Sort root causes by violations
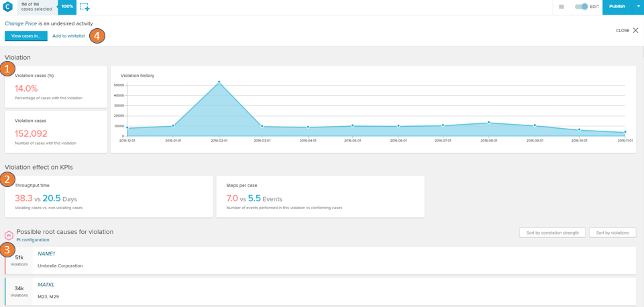644x307 pixels. pyautogui.click(x=612, y=233)
